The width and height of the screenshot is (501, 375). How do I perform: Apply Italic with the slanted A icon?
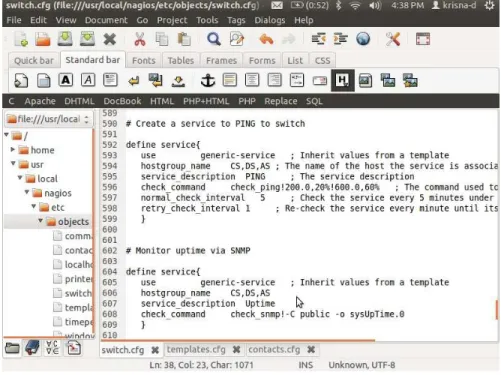[x=88, y=80]
